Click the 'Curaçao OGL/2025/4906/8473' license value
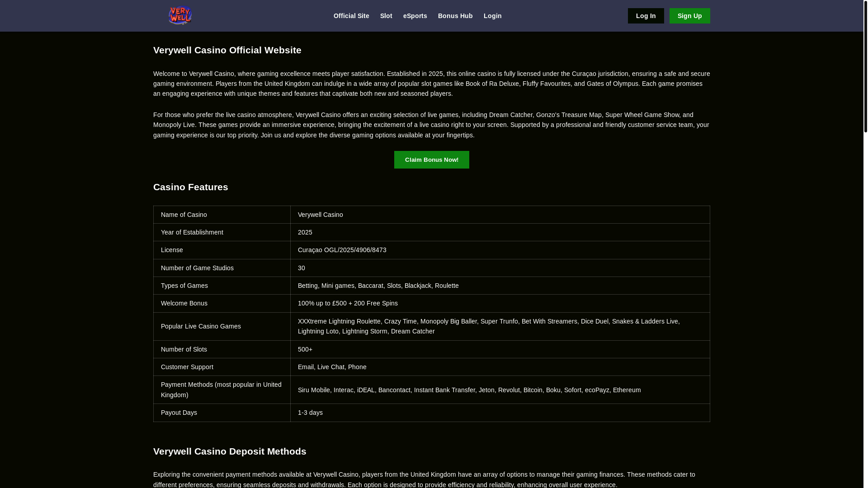The height and width of the screenshot is (488, 868). pyautogui.click(x=500, y=250)
